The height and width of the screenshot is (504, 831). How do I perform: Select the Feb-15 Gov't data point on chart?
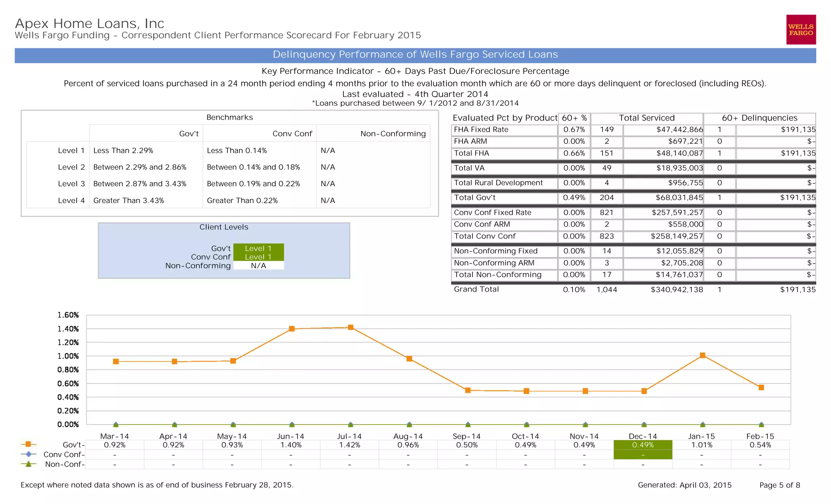click(761, 388)
